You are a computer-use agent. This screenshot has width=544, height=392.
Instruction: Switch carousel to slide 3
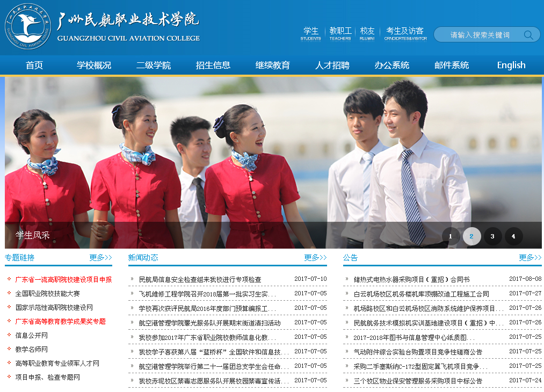492,236
